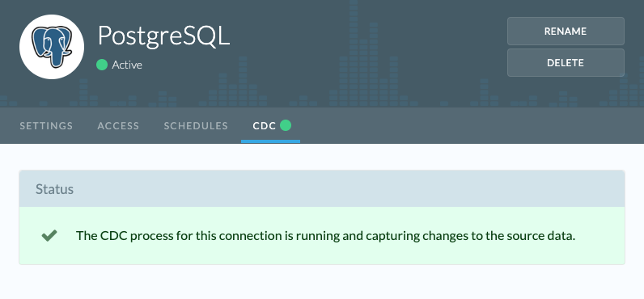Go to the Schedules tab
This screenshot has height=299, width=644.
coord(196,125)
